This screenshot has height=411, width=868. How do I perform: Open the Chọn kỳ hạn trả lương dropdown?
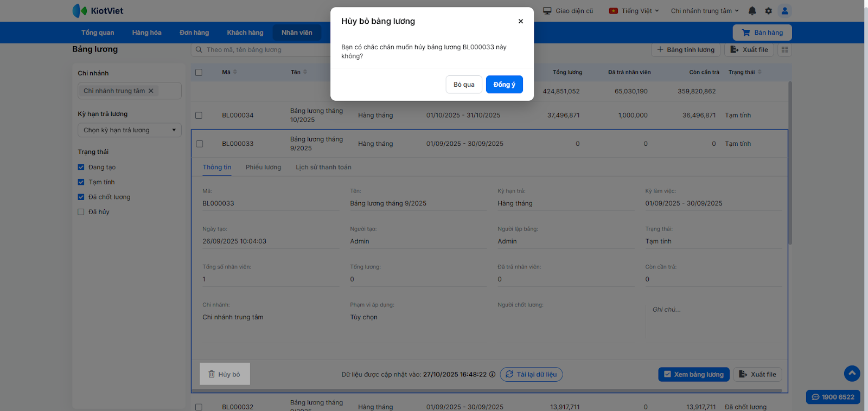[129, 130]
